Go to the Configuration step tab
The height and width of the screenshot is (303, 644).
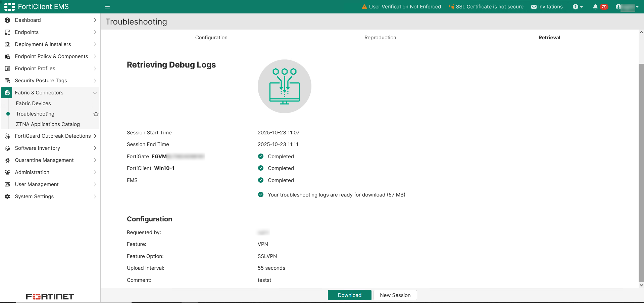tap(211, 38)
